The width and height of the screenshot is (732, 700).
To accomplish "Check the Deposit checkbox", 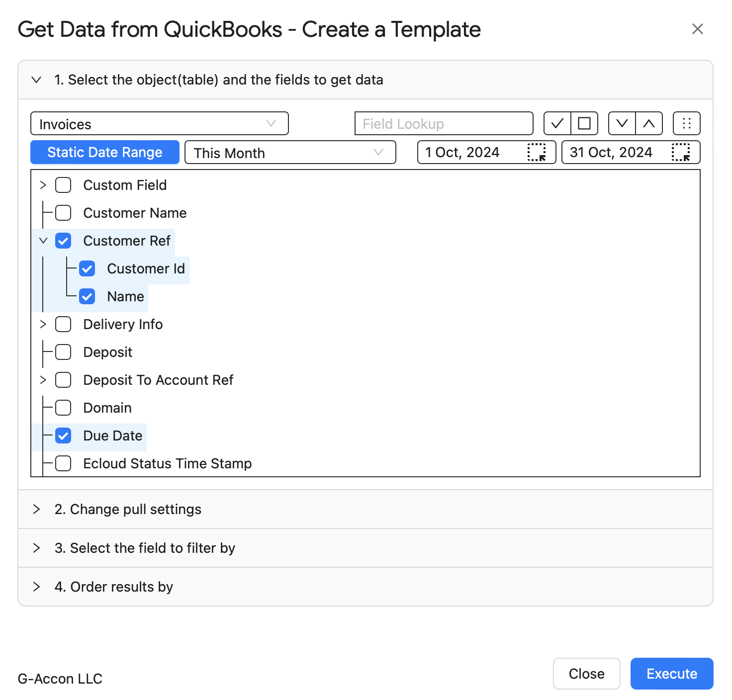I will [x=63, y=352].
